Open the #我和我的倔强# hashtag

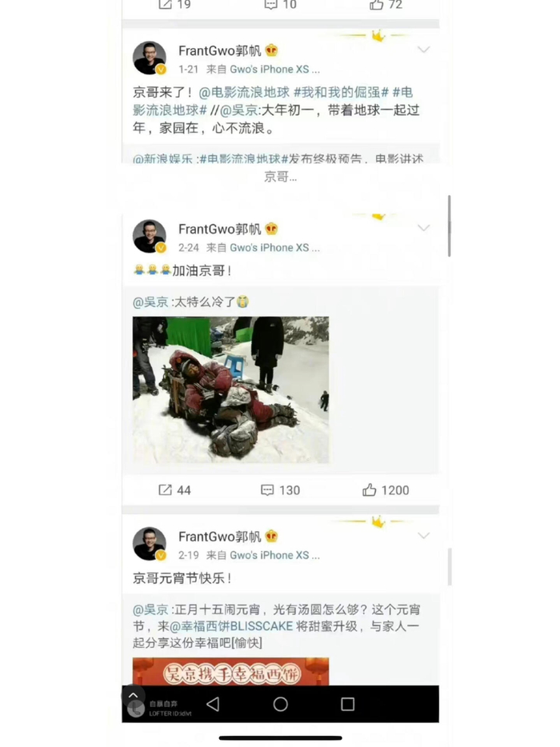(x=342, y=92)
